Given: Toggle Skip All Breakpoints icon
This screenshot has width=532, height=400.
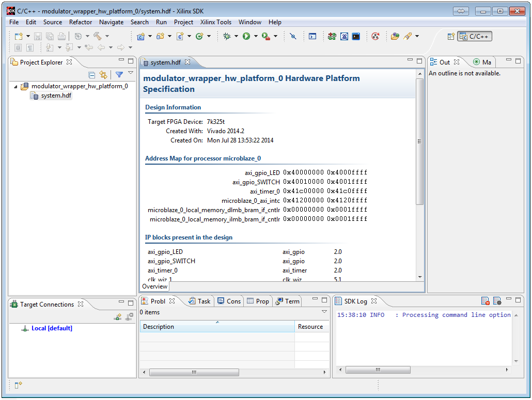Looking at the screenshot, I should pos(293,36).
